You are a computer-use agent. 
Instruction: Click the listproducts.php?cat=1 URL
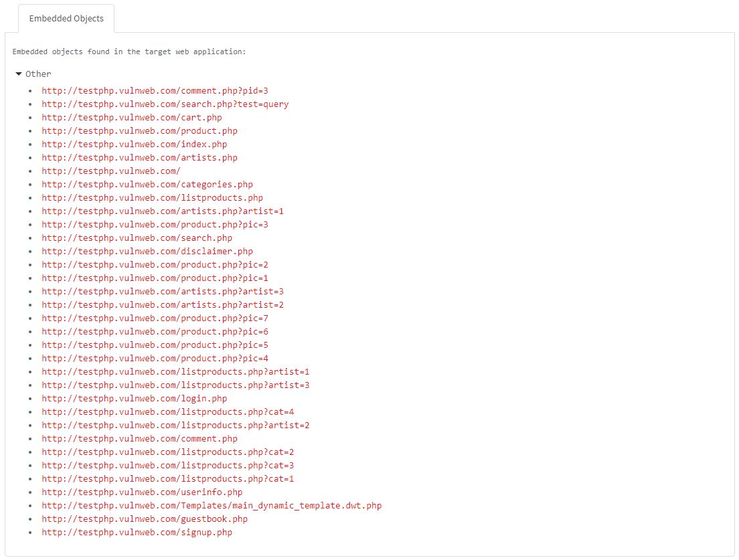(167, 479)
